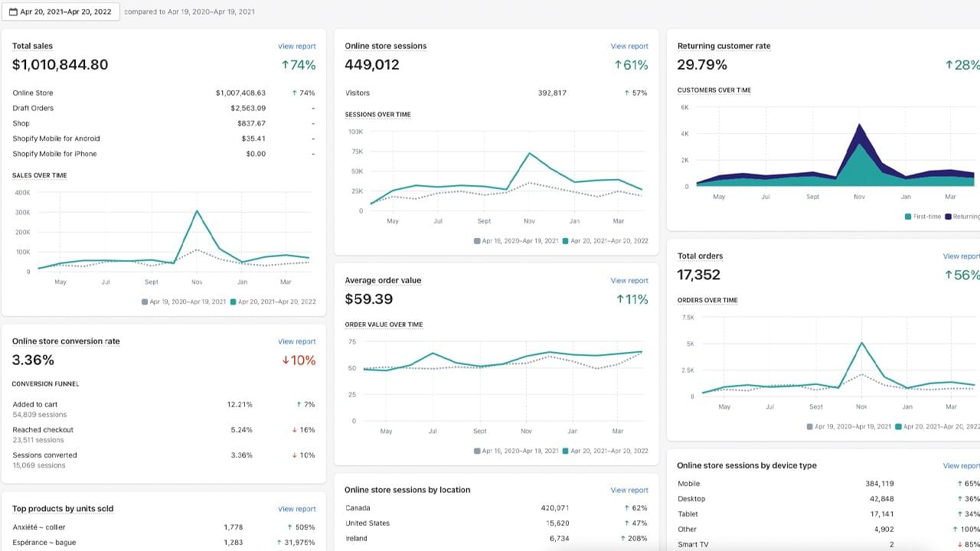Click green up arrow beside 61% sessions
Viewport: 980px width, 551px height.
tap(618, 66)
